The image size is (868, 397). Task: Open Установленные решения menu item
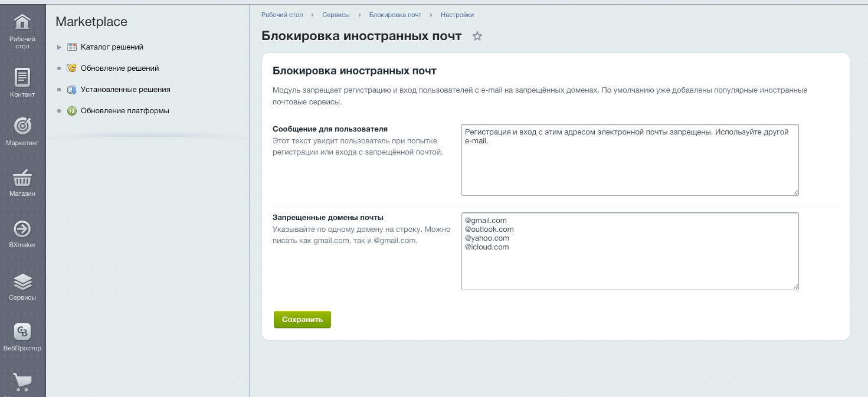[126, 90]
